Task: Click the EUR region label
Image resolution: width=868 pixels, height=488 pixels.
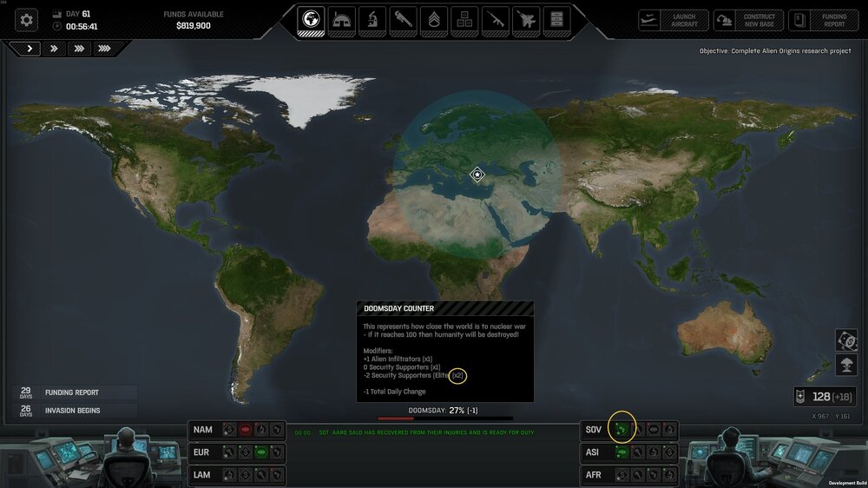Action: pos(201,452)
